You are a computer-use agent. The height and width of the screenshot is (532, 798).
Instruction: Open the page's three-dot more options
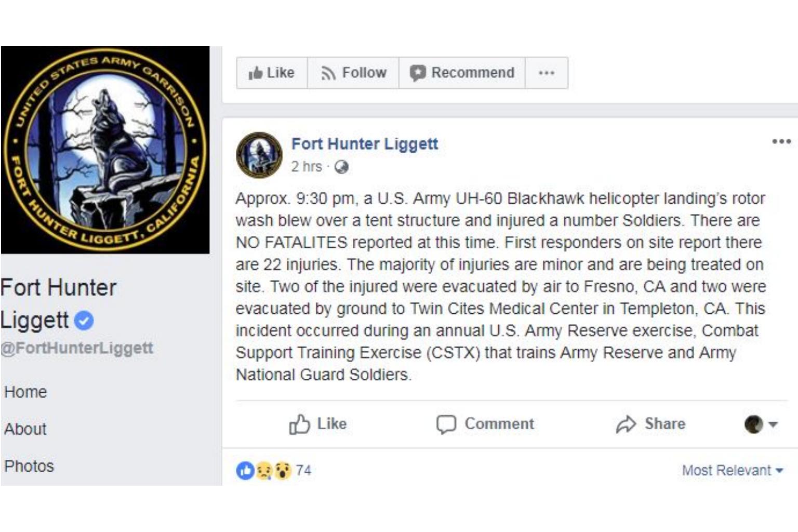click(547, 73)
